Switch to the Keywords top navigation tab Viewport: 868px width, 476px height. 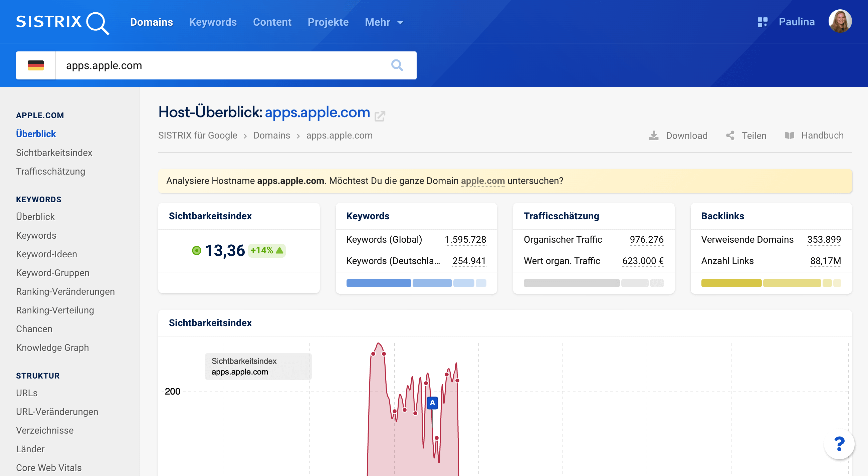213,22
